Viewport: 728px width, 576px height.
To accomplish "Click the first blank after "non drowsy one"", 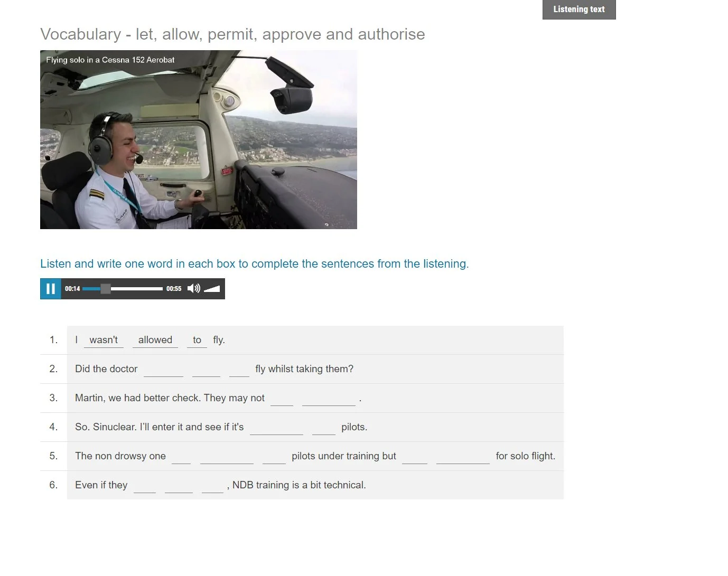I will 181,456.
